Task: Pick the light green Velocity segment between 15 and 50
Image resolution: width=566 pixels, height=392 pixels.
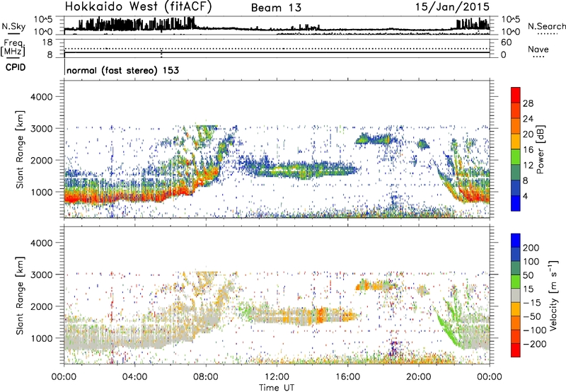Action: pyautogui.click(x=516, y=282)
